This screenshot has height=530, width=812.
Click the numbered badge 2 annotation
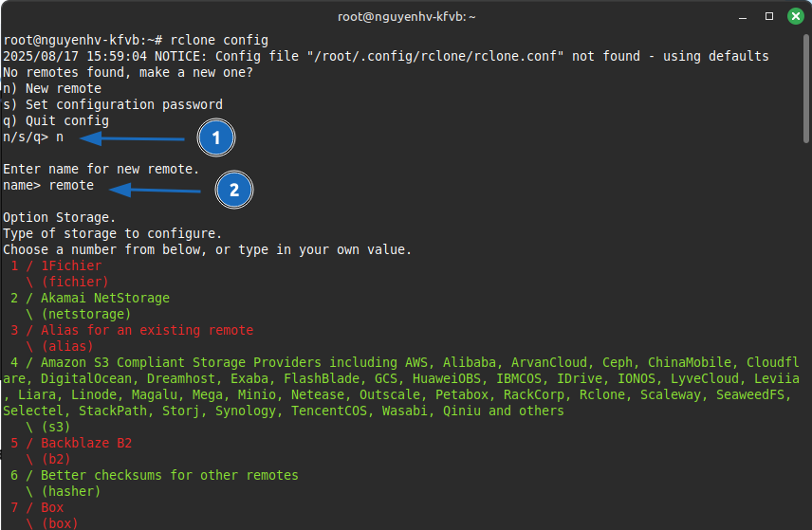click(x=234, y=191)
